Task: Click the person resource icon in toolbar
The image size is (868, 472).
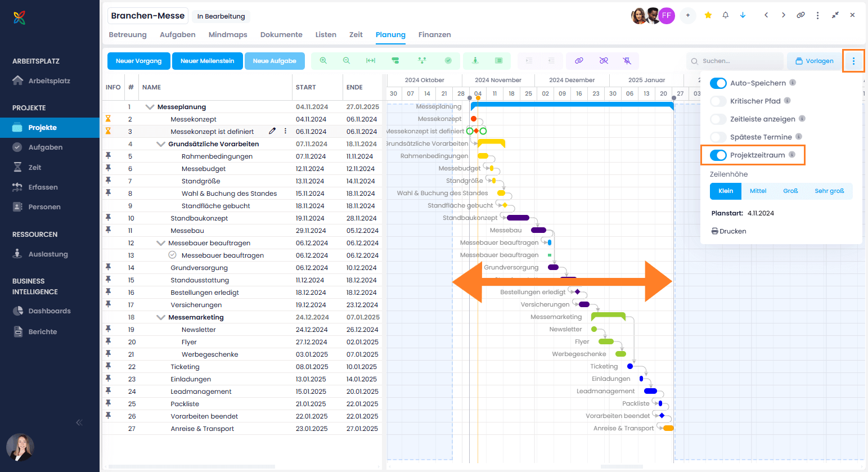Action: pyautogui.click(x=475, y=61)
